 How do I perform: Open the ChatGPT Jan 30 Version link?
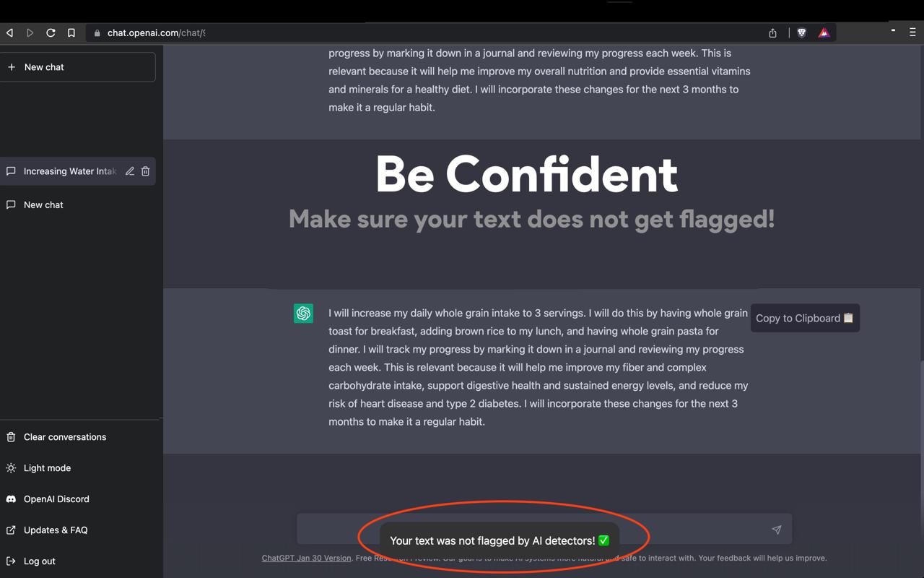[306, 558]
